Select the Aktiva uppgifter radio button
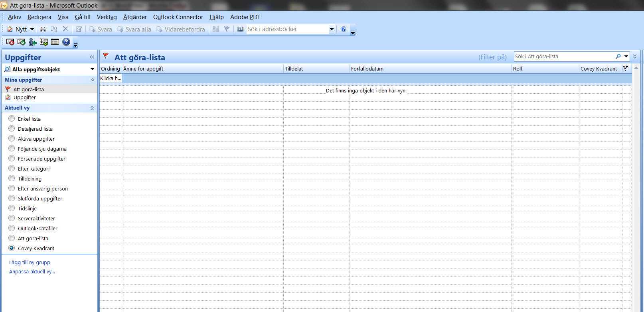This screenshot has width=644, height=312. coord(12,139)
